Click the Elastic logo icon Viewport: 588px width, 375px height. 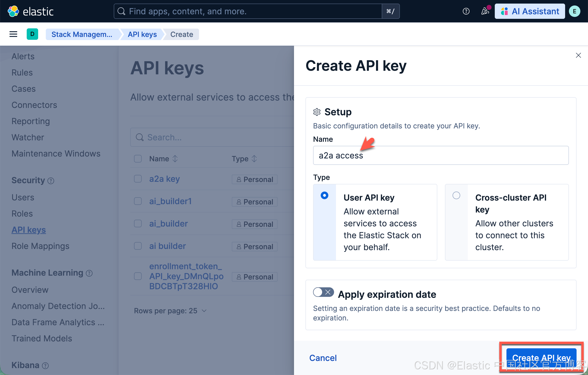(x=13, y=11)
